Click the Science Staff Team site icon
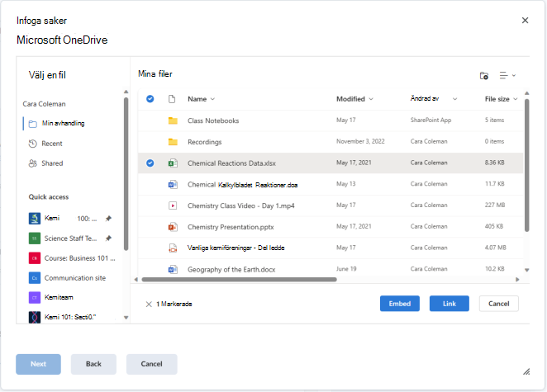The width and height of the screenshot is (547, 392). [x=35, y=239]
